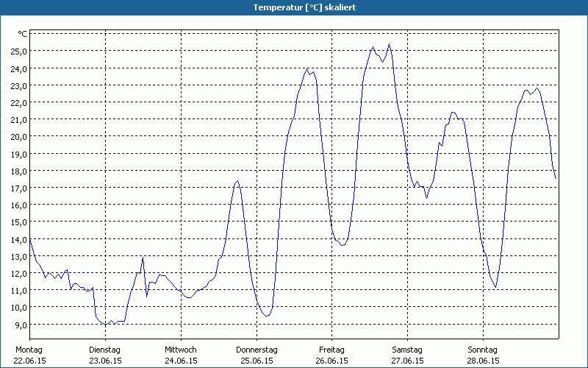Click the Samstag day label

(x=407, y=350)
